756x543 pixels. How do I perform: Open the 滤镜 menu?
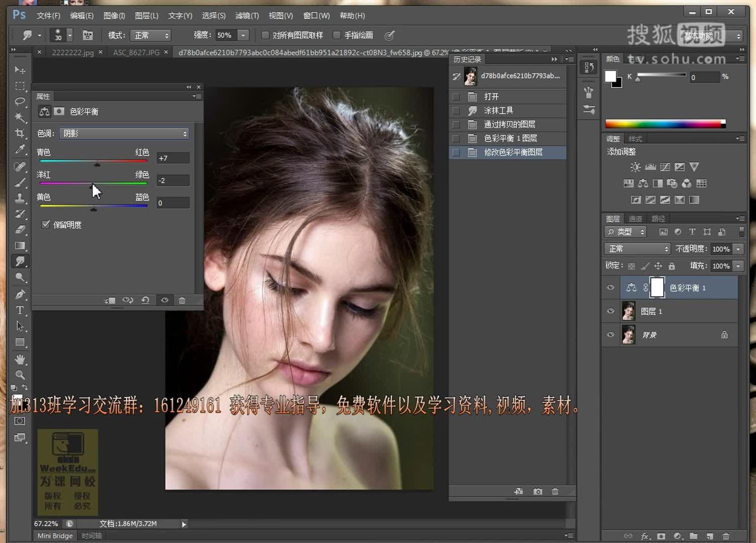(x=247, y=16)
